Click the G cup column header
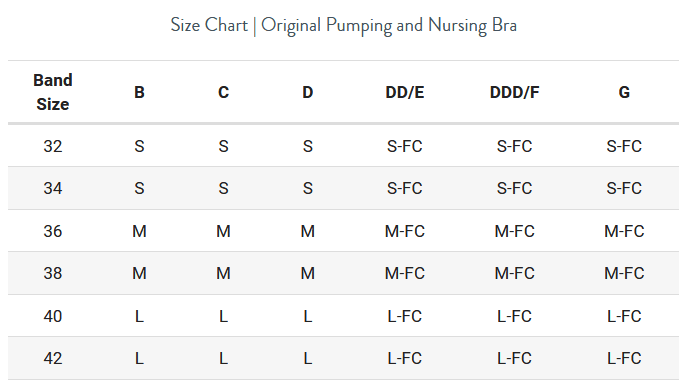The height and width of the screenshot is (390, 688). (x=624, y=92)
